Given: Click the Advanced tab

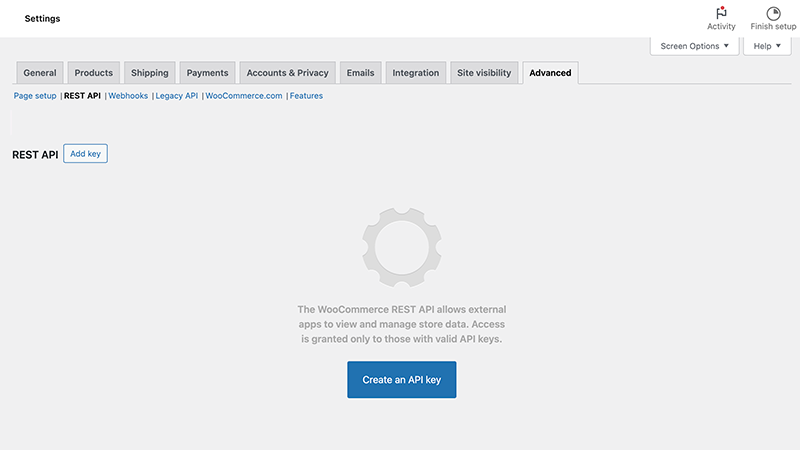Looking at the screenshot, I should [x=550, y=73].
